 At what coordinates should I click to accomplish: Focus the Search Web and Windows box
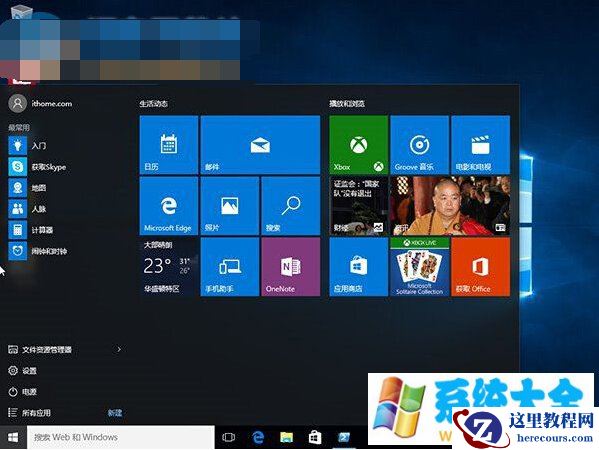(121, 437)
